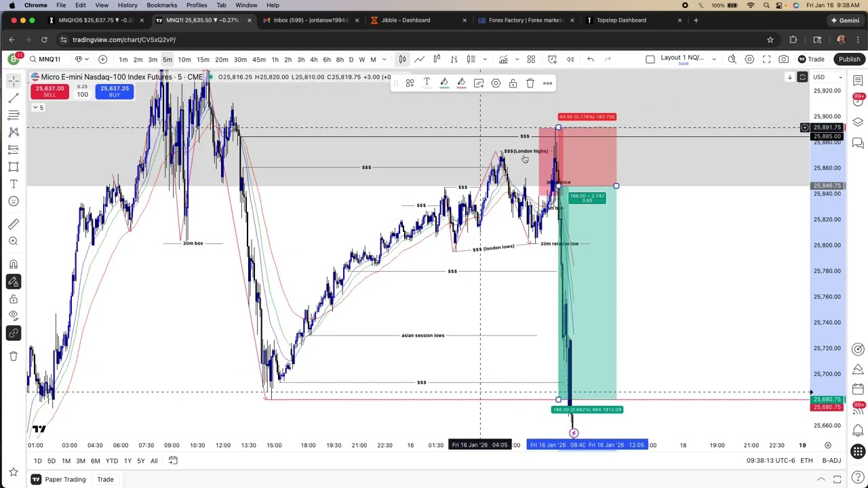Viewport: 868px width, 488px height.
Task: Open Chrome's Bookmarks menu
Action: (x=161, y=5)
